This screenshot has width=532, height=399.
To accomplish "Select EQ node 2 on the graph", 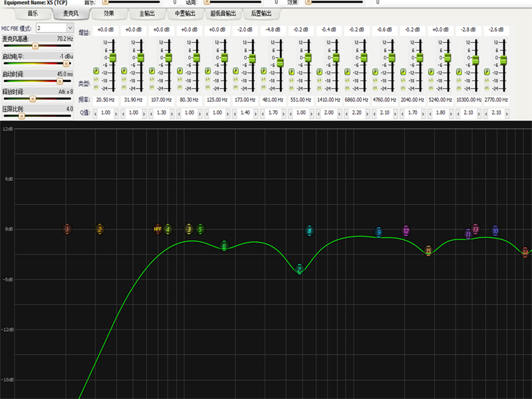I will tap(99, 229).
